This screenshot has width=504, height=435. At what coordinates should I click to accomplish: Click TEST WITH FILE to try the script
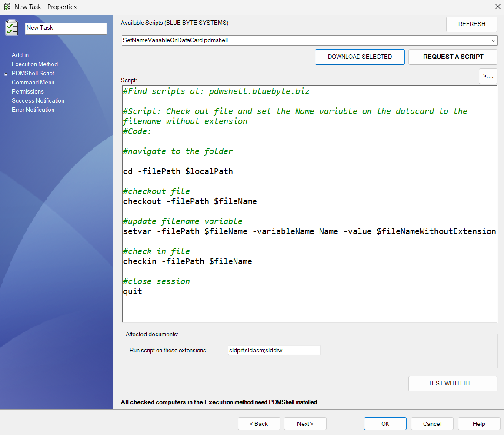tap(453, 383)
